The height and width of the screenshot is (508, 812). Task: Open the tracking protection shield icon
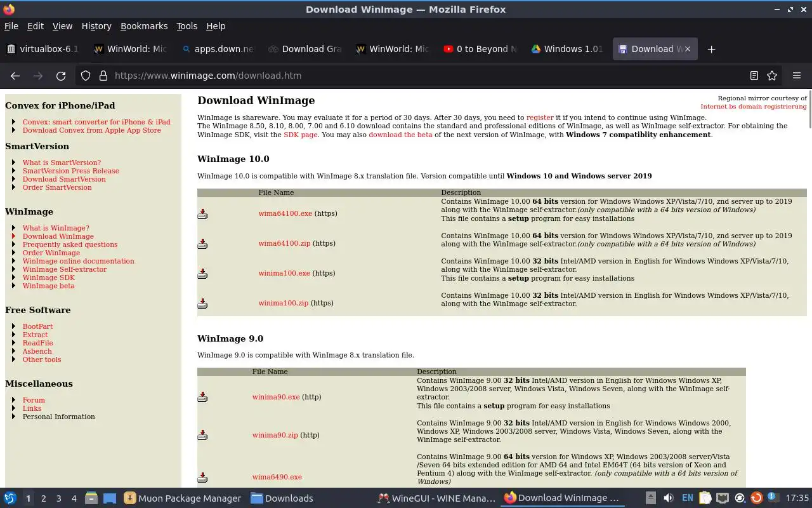point(86,76)
